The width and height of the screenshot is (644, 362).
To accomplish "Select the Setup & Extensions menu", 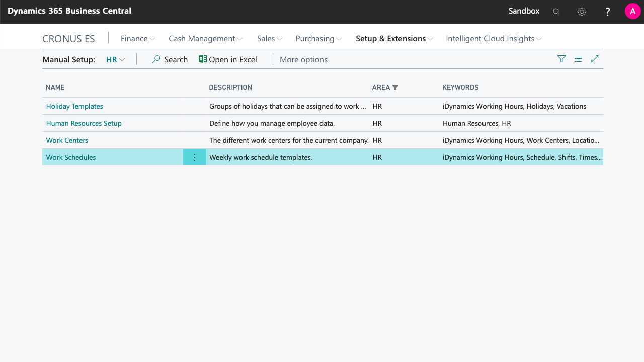I will point(394,38).
